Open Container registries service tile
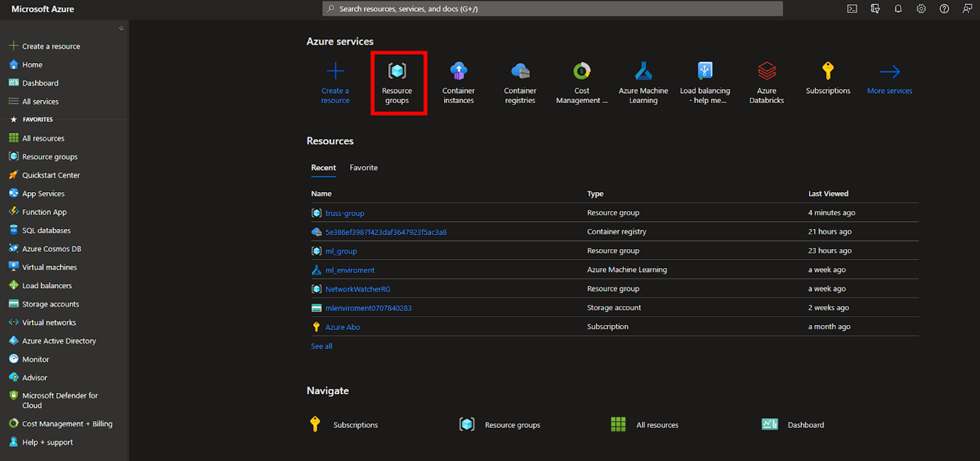The image size is (980, 461). coord(520,83)
